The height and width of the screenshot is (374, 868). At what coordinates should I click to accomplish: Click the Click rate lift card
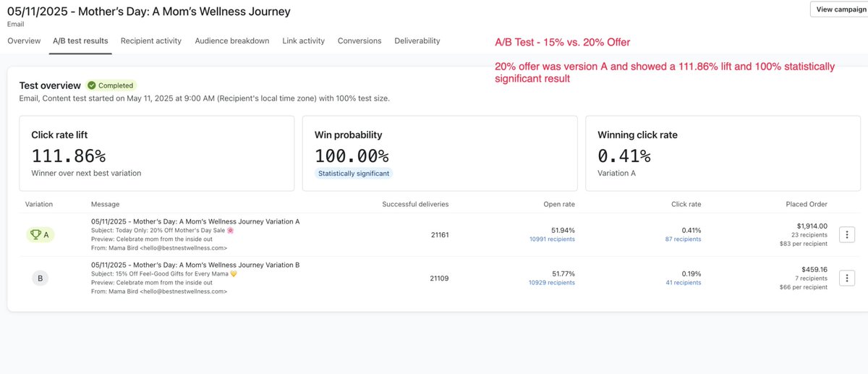pyautogui.click(x=157, y=153)
